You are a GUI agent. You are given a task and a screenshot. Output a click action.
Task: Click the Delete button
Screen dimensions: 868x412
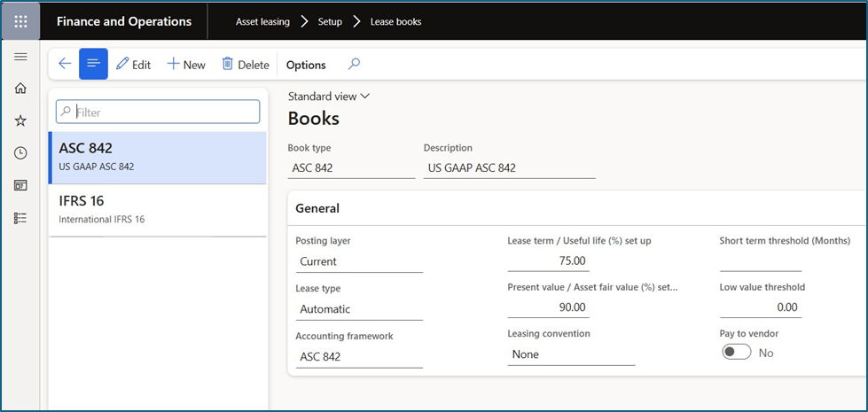(245, 65)
